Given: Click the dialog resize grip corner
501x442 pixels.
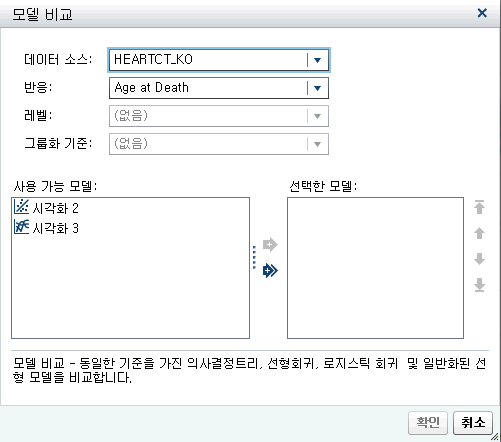Looking at the screenshot, I should tap(495, 436).
